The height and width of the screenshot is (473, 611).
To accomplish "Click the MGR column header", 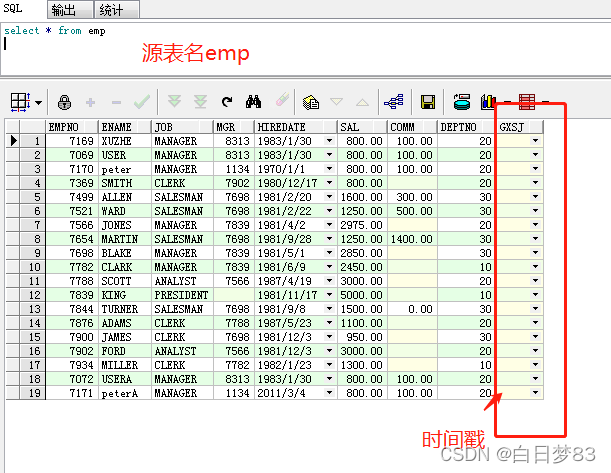I will 234,127.
